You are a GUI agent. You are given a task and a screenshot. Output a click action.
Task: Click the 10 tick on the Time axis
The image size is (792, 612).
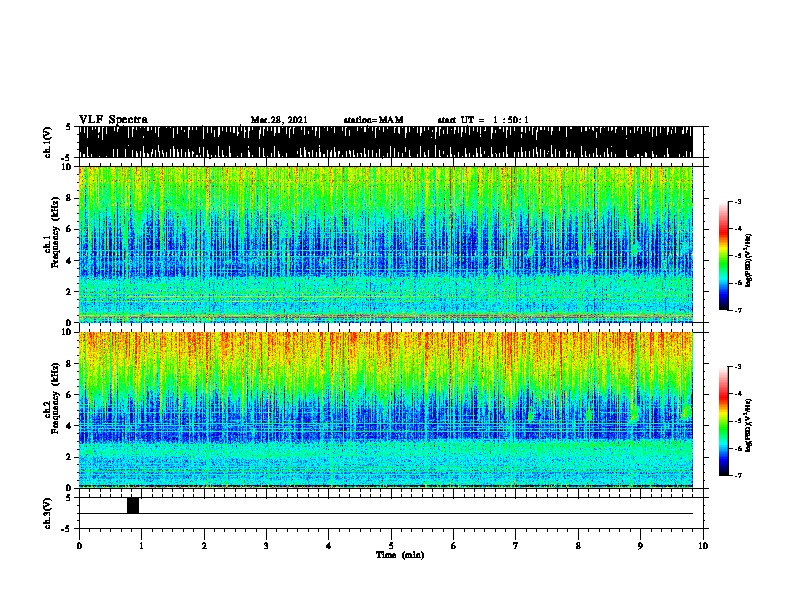point(703,546)
